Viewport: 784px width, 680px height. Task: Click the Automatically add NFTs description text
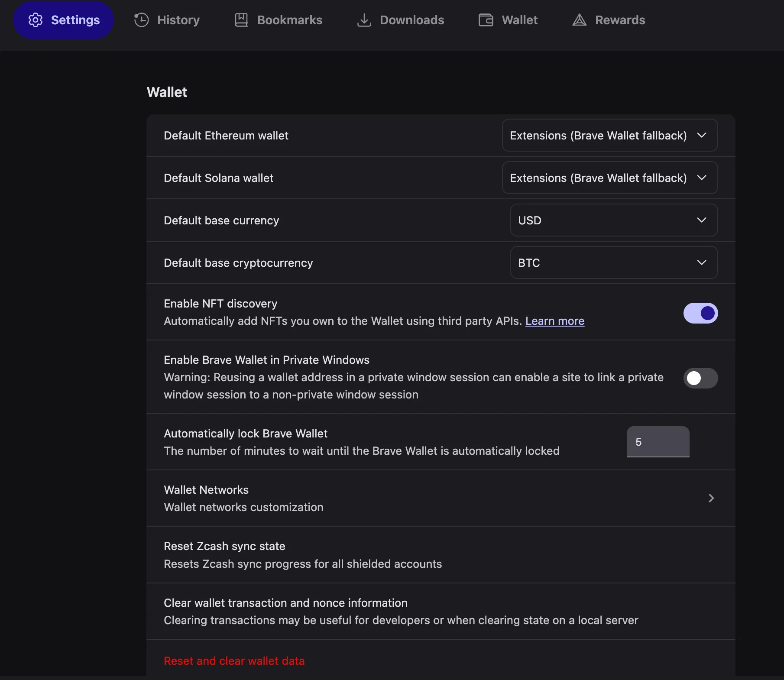[343, 321]
